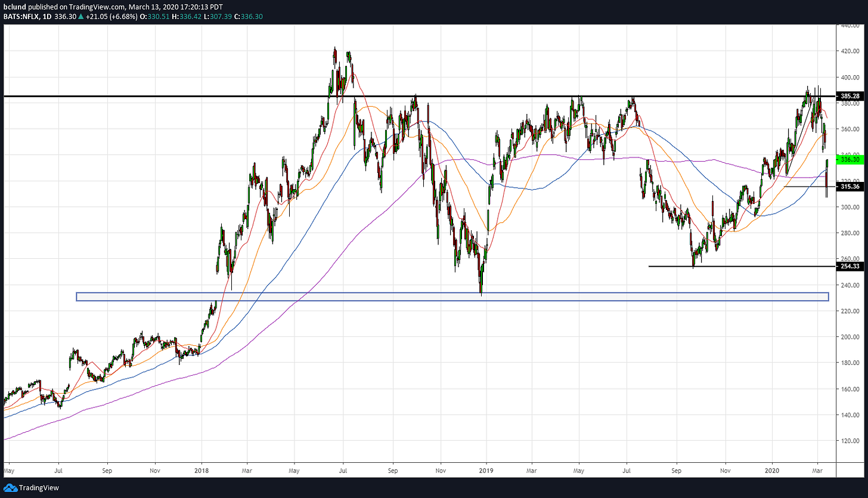868x498 pixels.
Task: Click the 200.00 price axis label
Action: coord(850,337)
